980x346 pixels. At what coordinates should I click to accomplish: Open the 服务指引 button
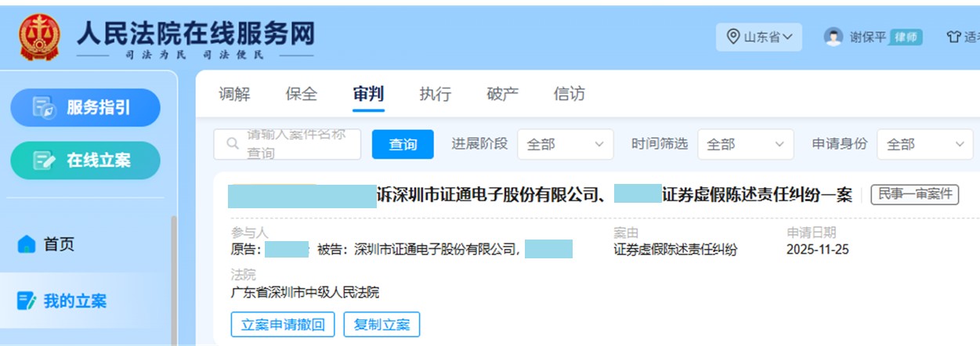click(x=85, y=107)
